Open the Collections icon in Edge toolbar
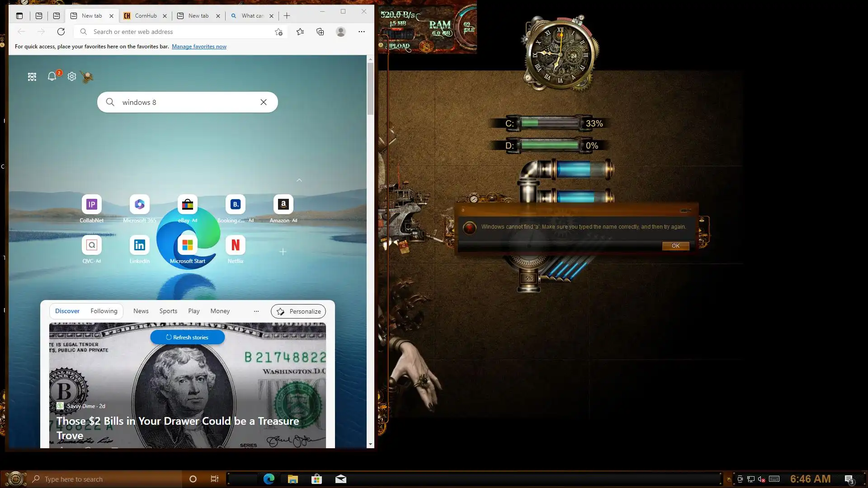868x488 pixels. click(320, 32)
